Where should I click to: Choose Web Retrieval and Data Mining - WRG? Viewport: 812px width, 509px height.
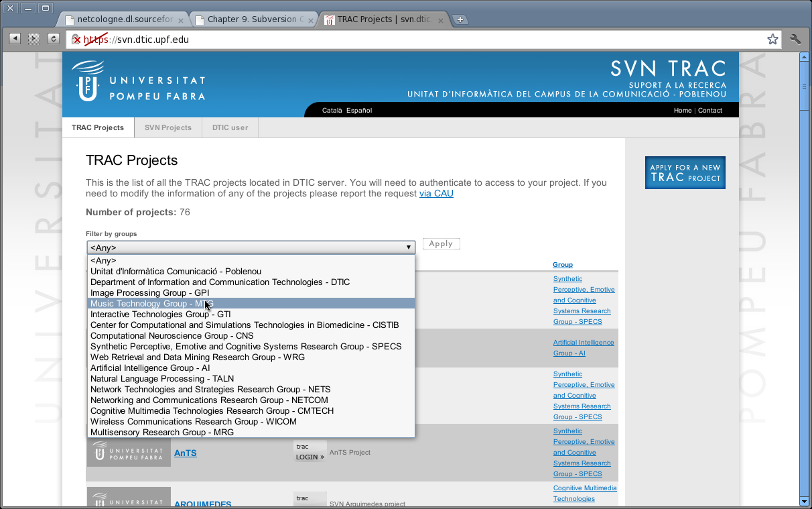(251, 357)
